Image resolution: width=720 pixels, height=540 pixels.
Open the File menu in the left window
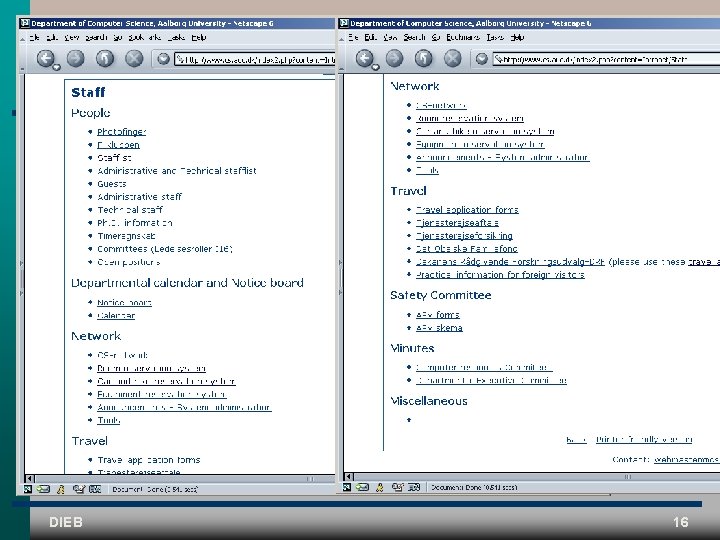click(x=34, y=37)
